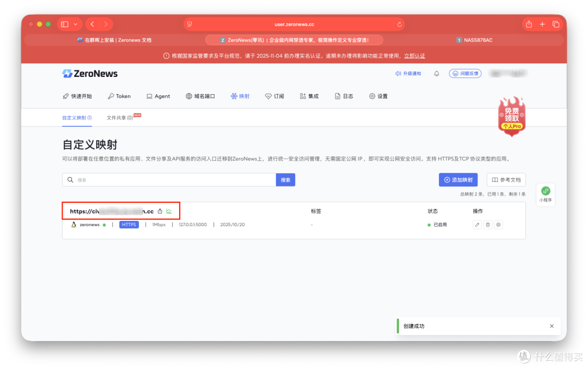Click the 免费领取 个人Pro badge
588x369 pixels.
[511, 117]
